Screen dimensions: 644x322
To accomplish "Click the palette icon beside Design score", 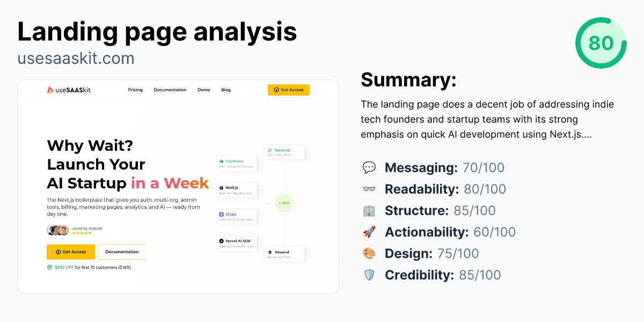I will click(x=369, y=253).
